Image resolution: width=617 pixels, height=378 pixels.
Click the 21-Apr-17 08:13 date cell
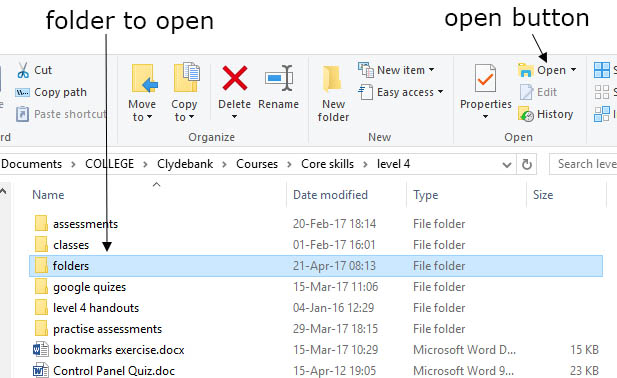pos(334,266)
